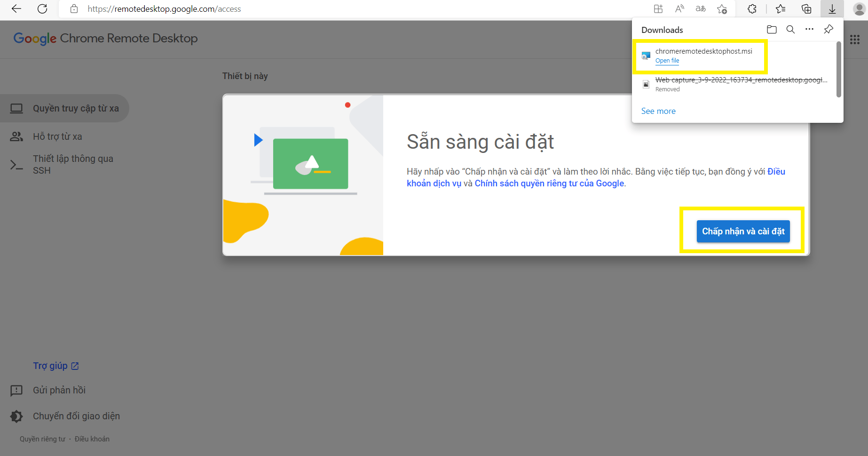Image resolution: width=868 pixels, height=456 pixels.
Task: Click the Sẵn sàng cài đặt heading
Action: coord(480,142)
